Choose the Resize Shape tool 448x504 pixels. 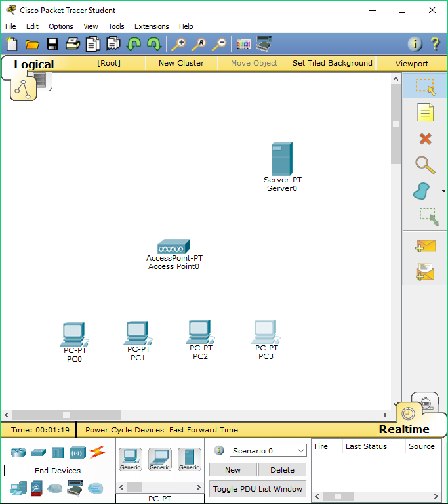point(429,217)
